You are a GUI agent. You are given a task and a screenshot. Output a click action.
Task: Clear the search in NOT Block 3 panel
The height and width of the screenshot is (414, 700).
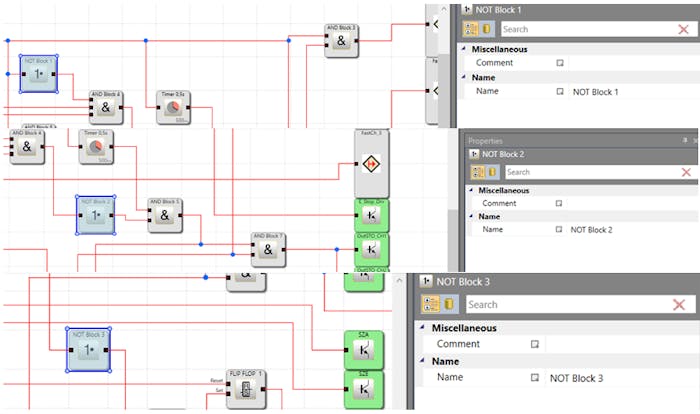[679, 305]
